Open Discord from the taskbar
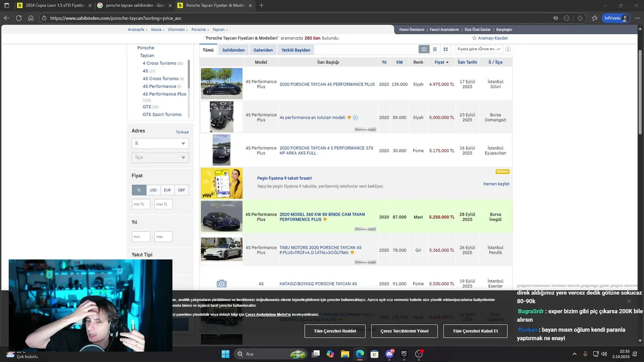 coord(389,354)
